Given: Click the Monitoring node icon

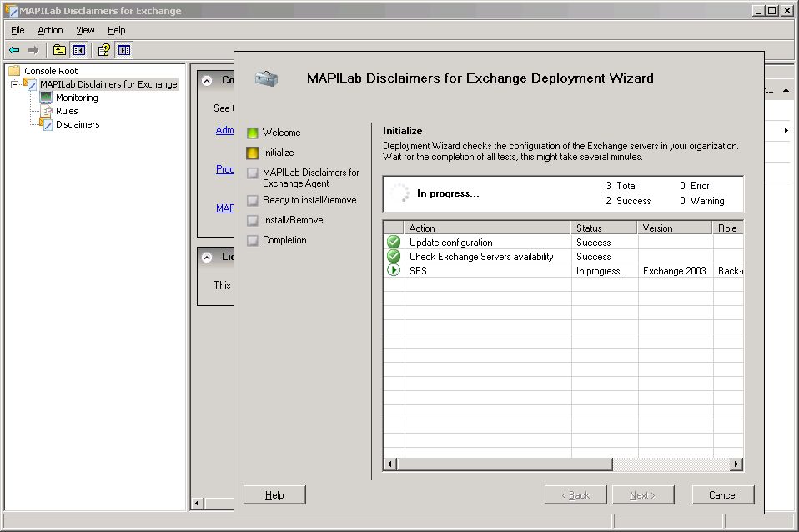Looking at the screenshot, I should pos(46,98).
